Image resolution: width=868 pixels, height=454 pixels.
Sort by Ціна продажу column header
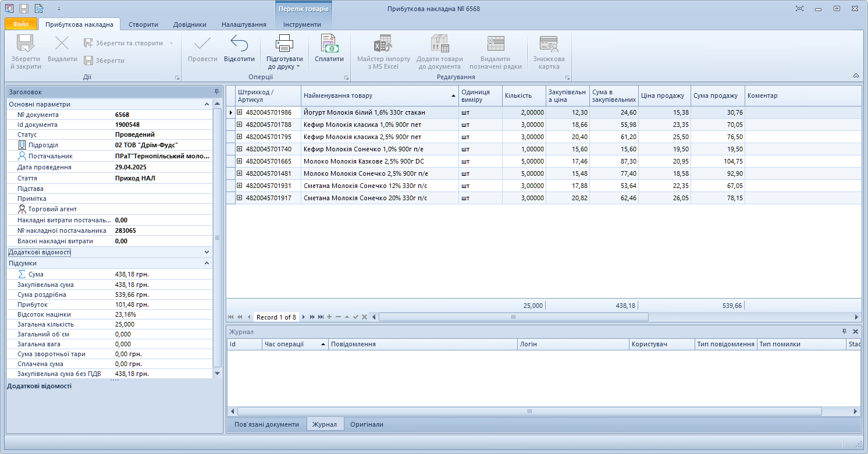664,95
